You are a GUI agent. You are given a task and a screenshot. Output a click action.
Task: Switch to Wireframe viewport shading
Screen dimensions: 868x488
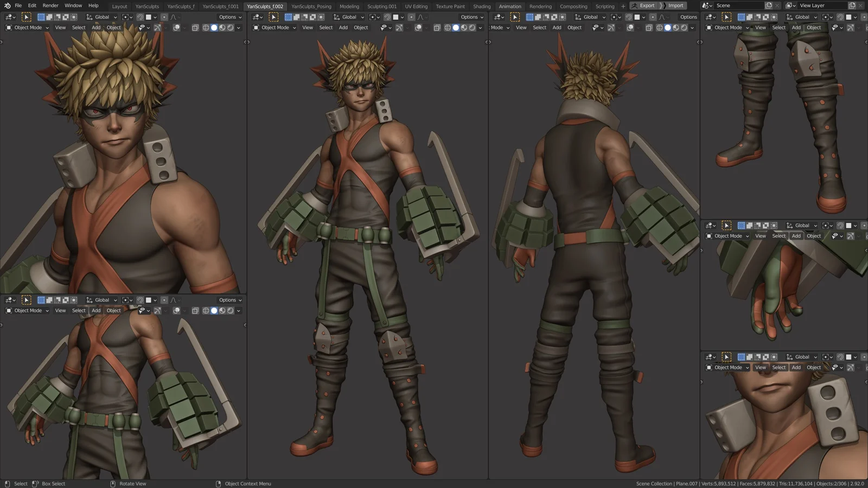pyautogui.click(x=446, y=28)
